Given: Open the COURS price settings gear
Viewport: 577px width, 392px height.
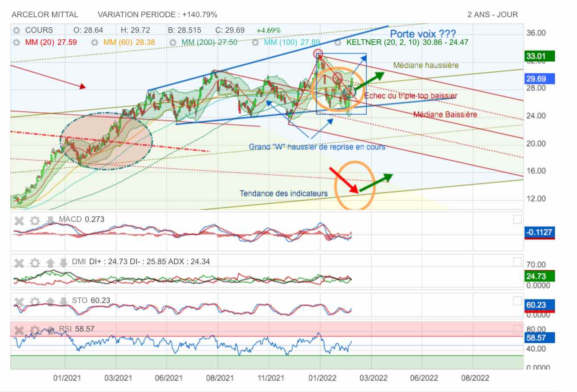Looking at the screenshot, I should tap(16, 30).
